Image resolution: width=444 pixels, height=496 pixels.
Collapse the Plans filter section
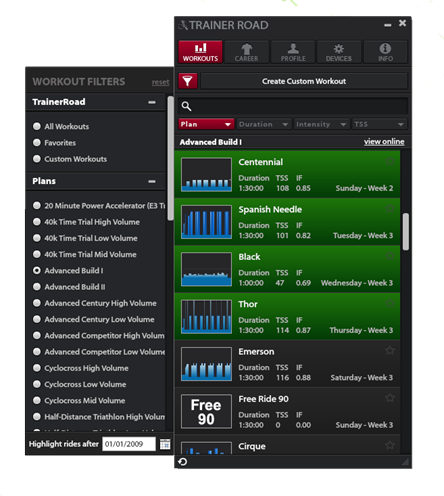click(x=152, y=182)
